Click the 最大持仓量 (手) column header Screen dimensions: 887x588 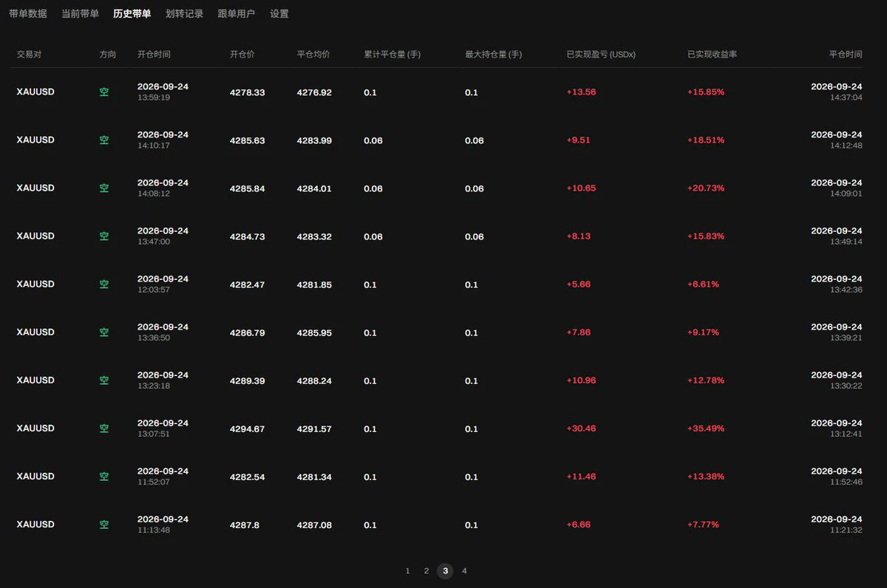coord(494,55)
